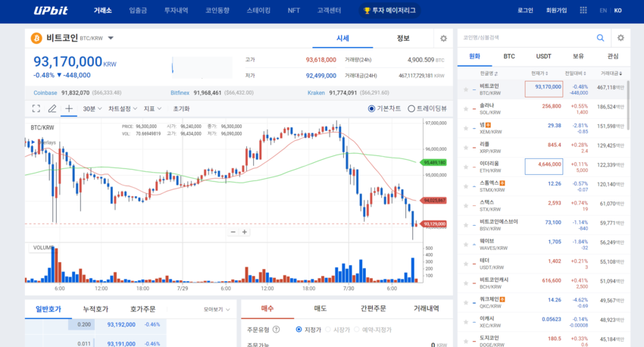
Task: Select the 쿼크체인 QKC/KRW row
Action: pyautogui.click(x=544, y=302)
